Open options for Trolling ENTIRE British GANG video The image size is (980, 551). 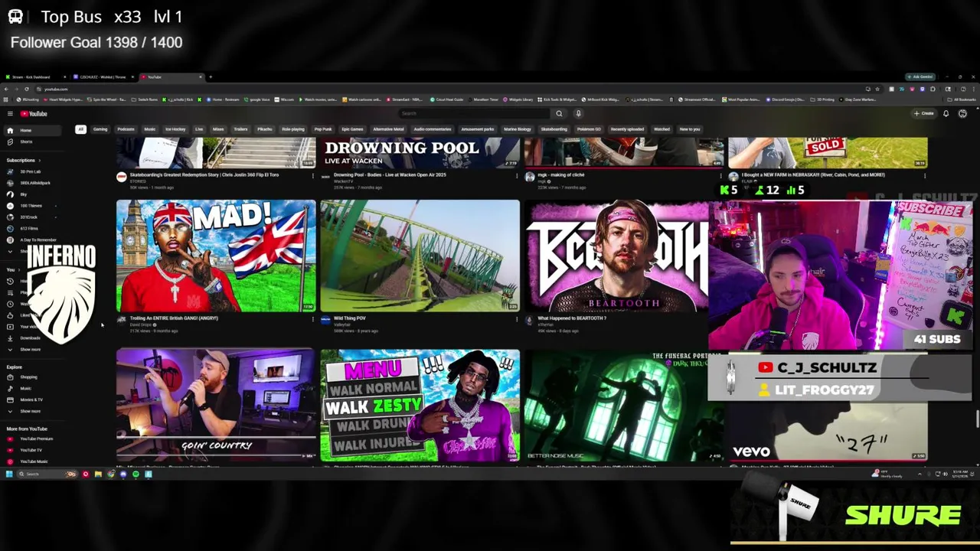coord(312,319)
